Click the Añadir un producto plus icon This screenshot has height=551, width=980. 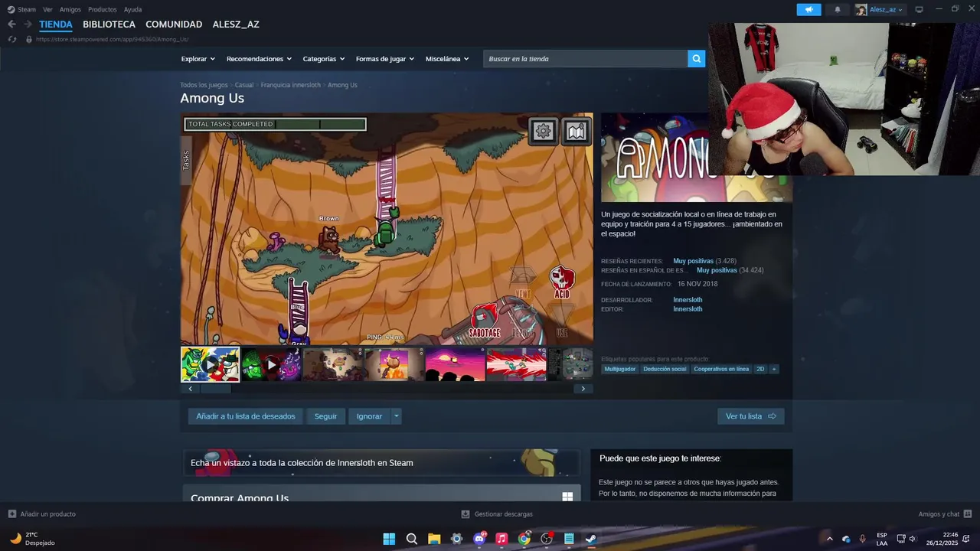click(x=11, y=514)
